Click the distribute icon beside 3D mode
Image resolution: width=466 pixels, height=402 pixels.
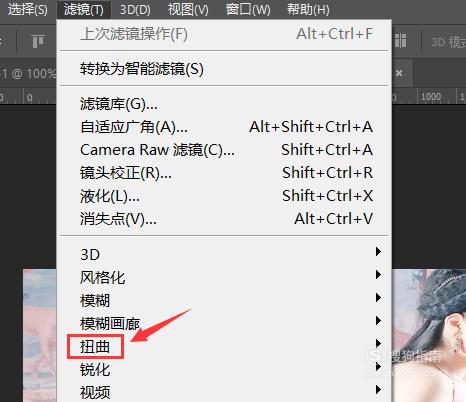tap(400, 41)
